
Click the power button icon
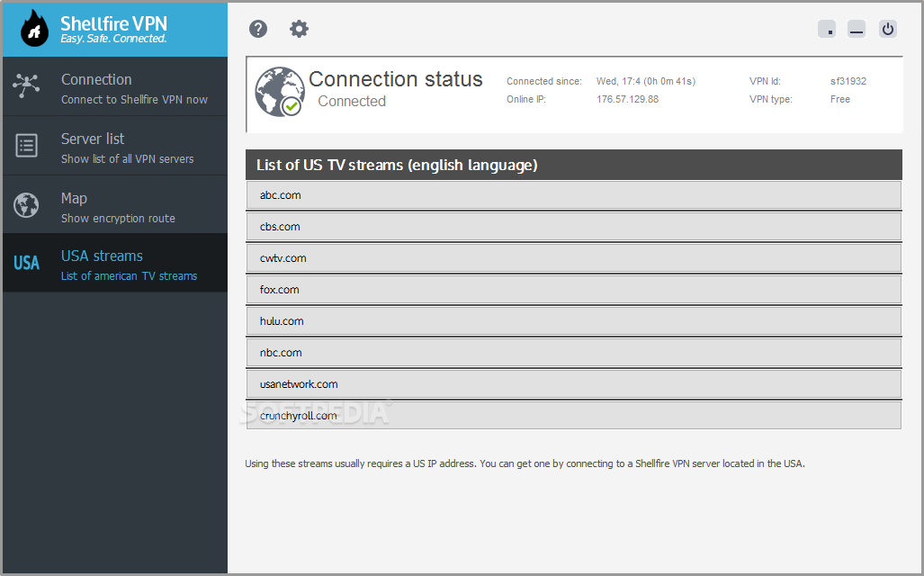pos(887,29)
